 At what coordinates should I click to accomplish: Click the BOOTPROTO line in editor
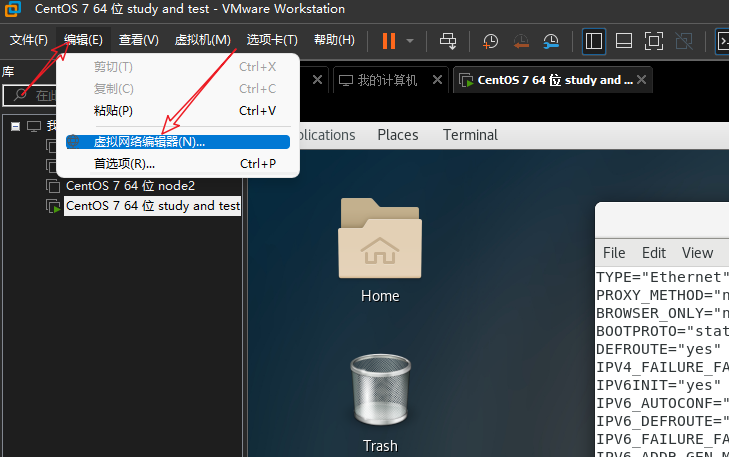point(663,331)
